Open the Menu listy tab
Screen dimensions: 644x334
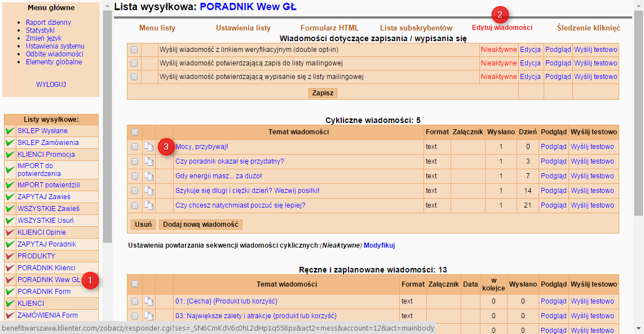point(157,28)
